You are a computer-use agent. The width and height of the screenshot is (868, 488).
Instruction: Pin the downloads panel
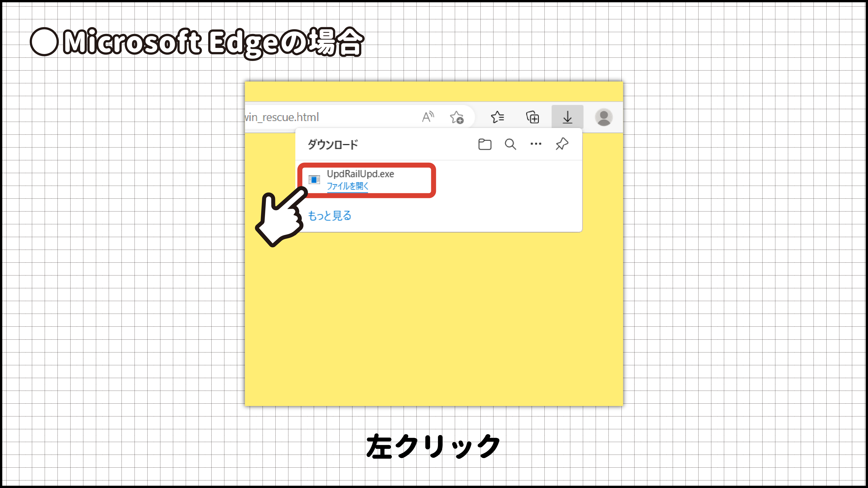pos(562,144)
